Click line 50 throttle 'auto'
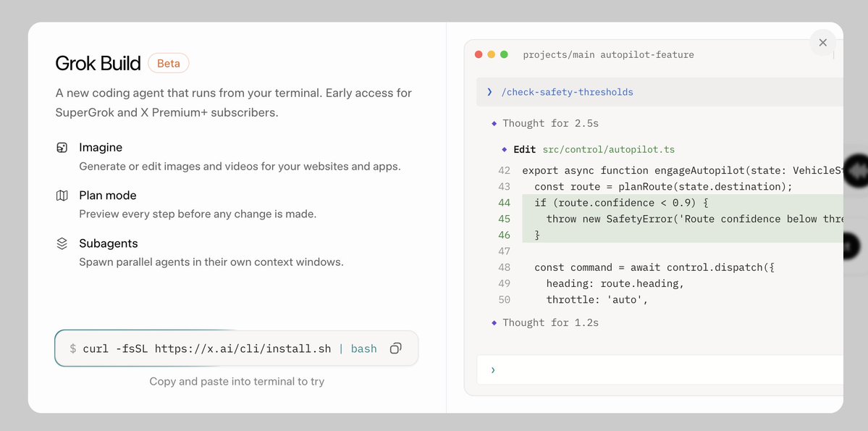The height and width of the screenshot is (431, 868). tap(597, 300)
